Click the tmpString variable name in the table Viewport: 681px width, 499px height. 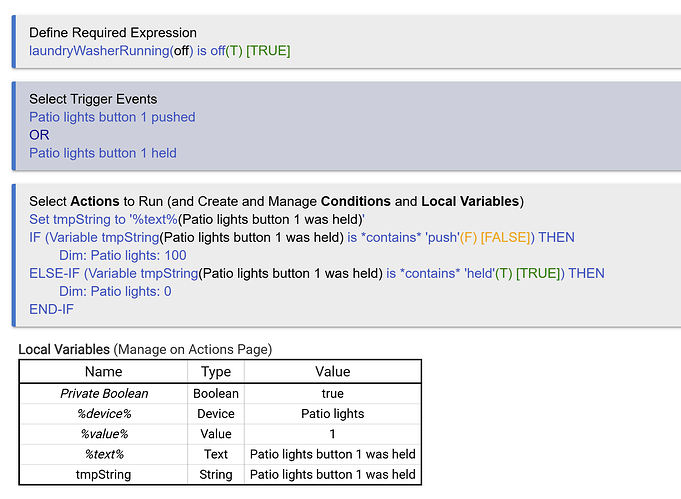coord(103,474)
